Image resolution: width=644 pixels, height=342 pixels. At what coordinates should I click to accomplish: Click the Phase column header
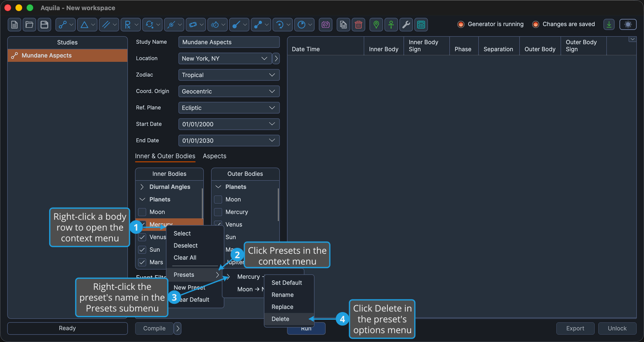(463, 46)
